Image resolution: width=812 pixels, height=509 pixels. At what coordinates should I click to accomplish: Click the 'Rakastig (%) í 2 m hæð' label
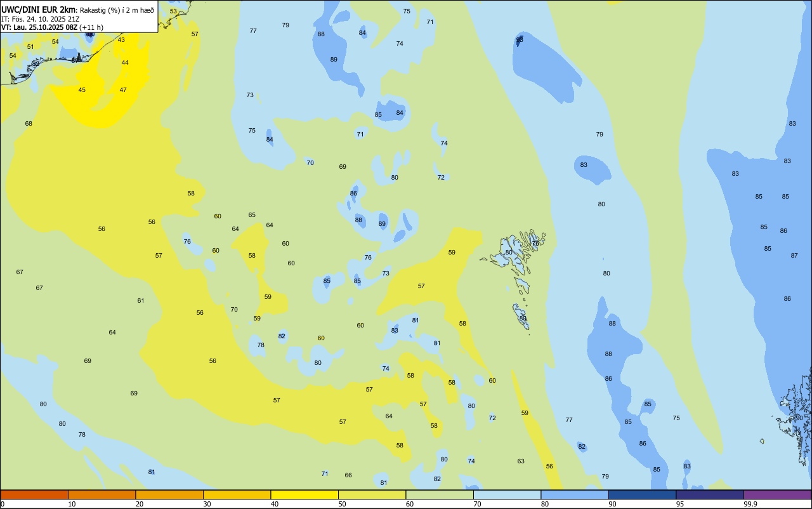point(117,10)
